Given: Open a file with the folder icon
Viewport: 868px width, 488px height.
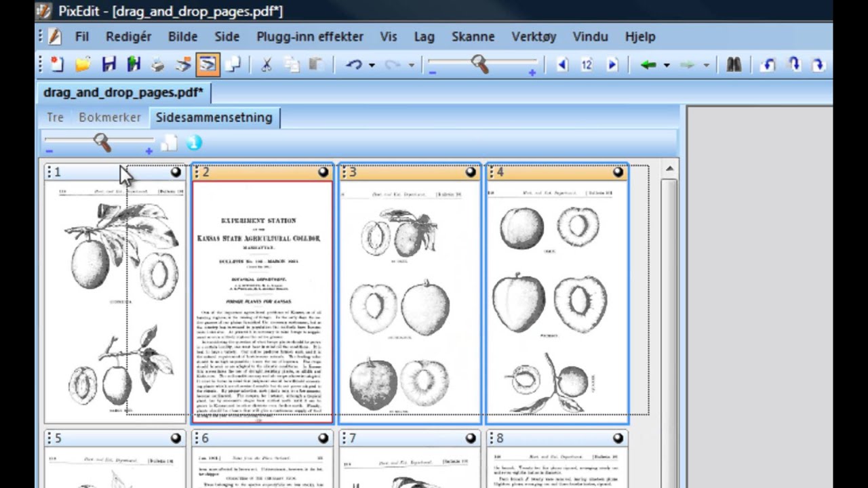Looking at the screenshot, I should (x=83, y=65).
